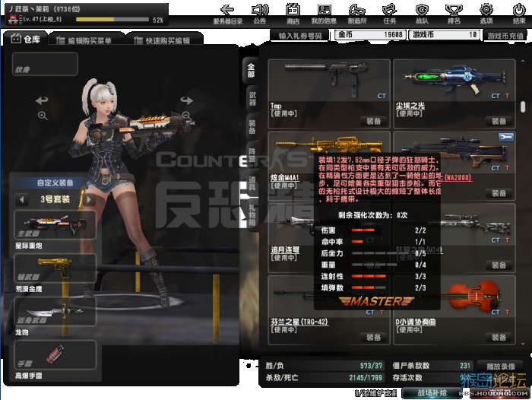Equip 狂怒之骑(M24) with 装备 button

(499, 265)
